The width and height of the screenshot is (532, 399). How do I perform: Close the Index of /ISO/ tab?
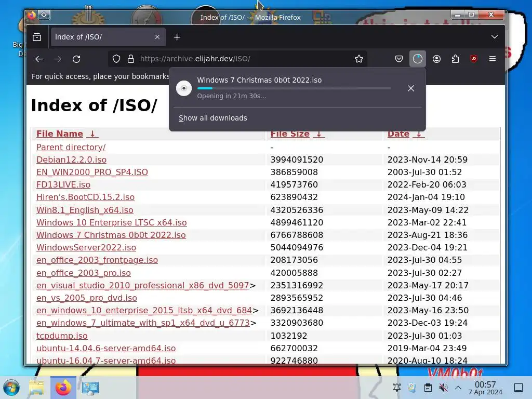pos(157,37)
